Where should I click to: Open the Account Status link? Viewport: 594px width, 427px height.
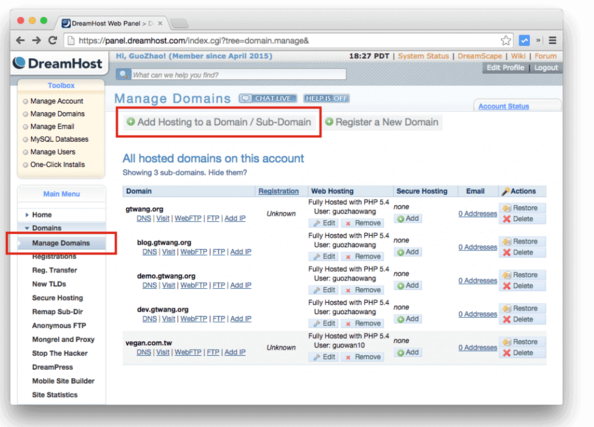pyautogui.click(x=503, y=106)
